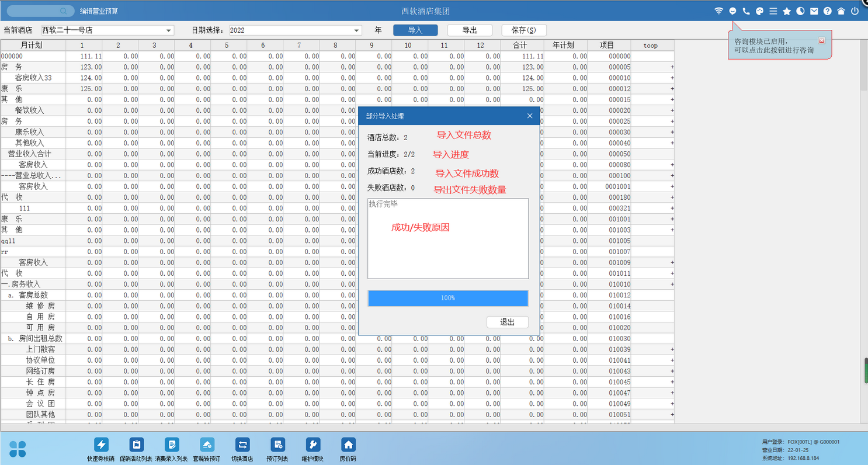
Task: Expand the plus in row 010039
Action: pos(672,349)
